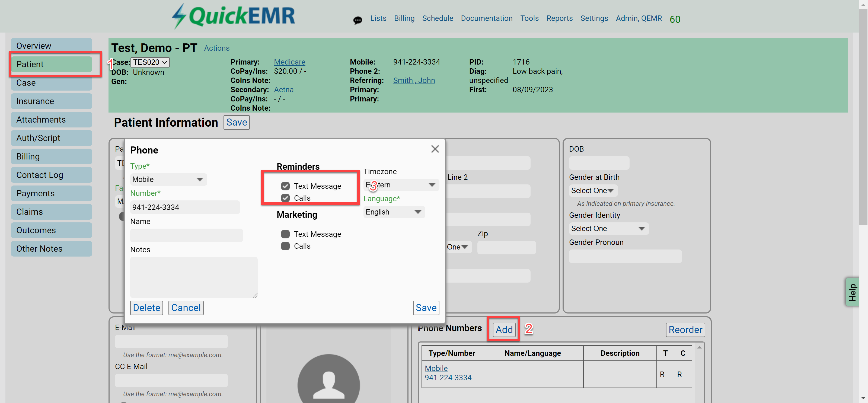Open the Schedule menu
868x403 pixels.
pos(437,18)
